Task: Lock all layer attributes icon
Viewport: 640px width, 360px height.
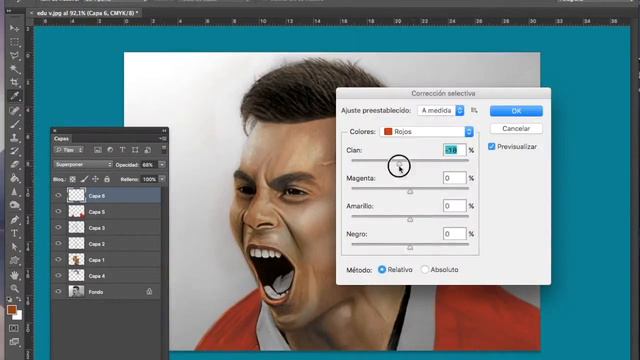Action: pyautogui.click(x=107, y=179)
